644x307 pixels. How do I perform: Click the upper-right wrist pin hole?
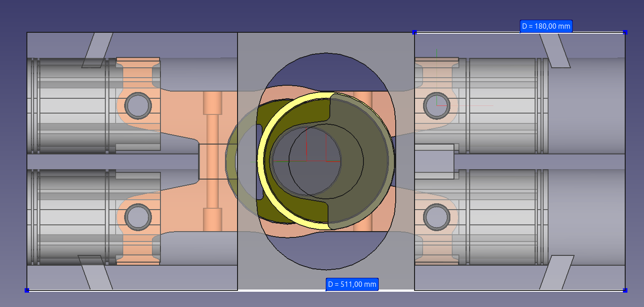click(x=437, y=105)
